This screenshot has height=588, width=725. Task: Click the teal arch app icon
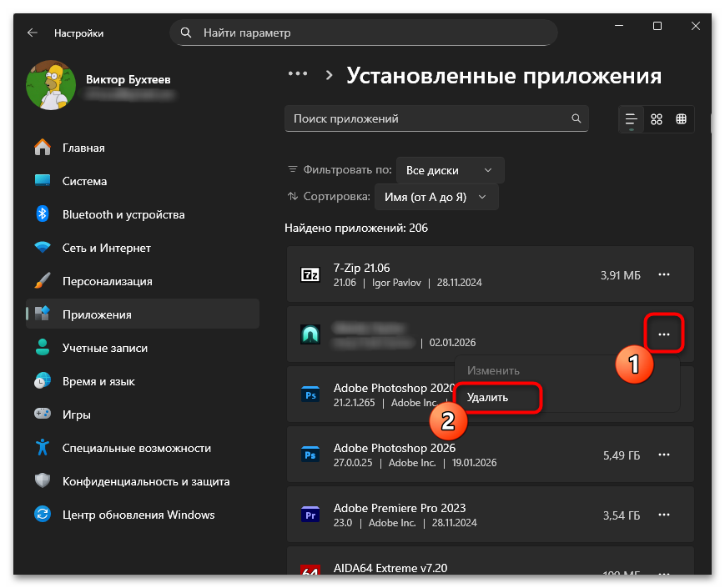pos(310,334)
